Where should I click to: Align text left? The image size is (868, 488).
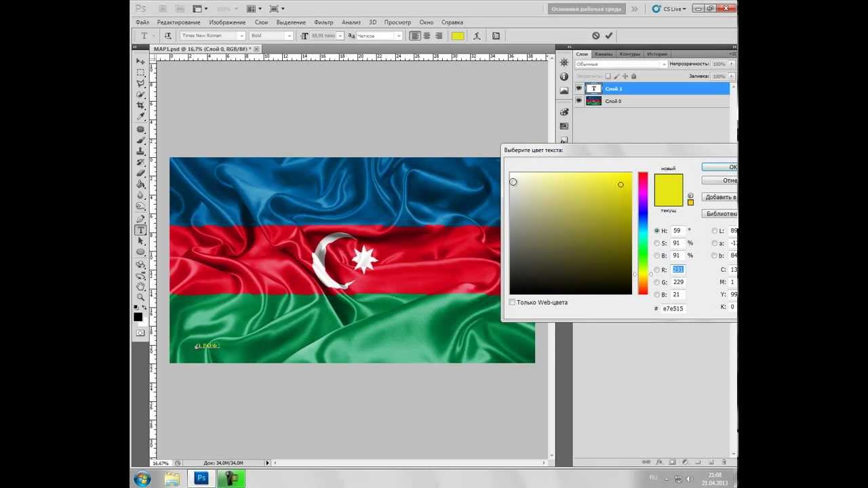[x=414, y=36]
